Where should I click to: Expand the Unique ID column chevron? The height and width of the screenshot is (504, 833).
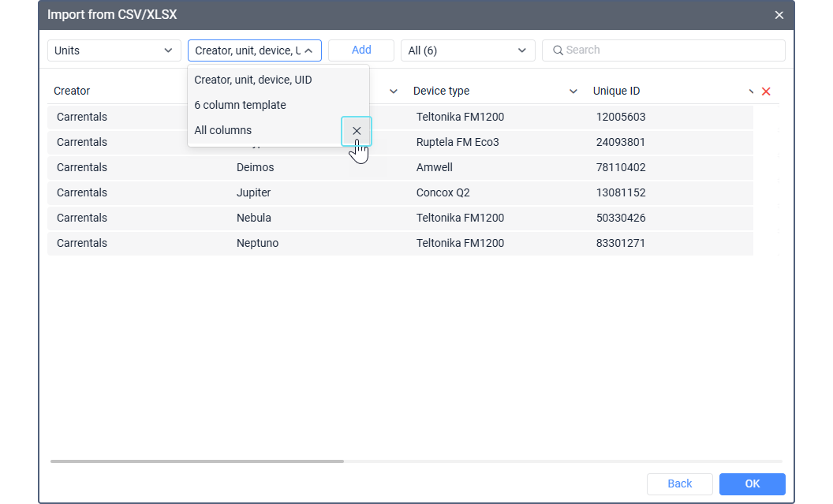tap(751, 91)
